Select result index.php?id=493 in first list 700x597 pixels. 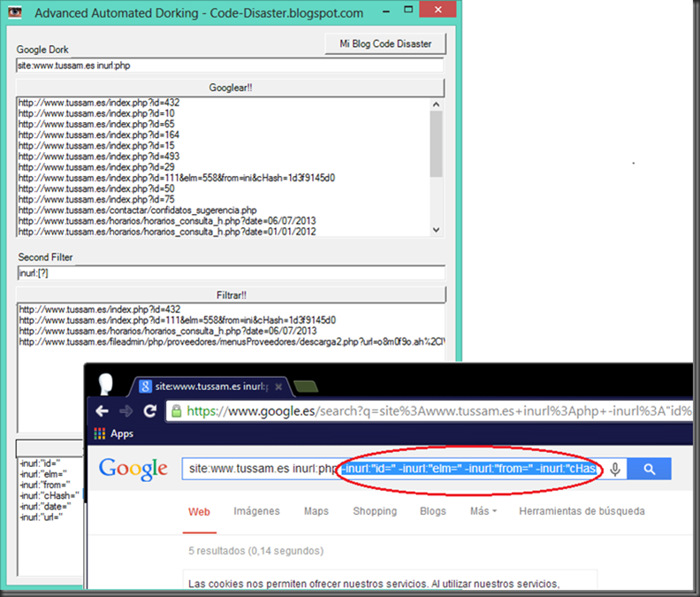pyautogui.click(x=99, y=157)
